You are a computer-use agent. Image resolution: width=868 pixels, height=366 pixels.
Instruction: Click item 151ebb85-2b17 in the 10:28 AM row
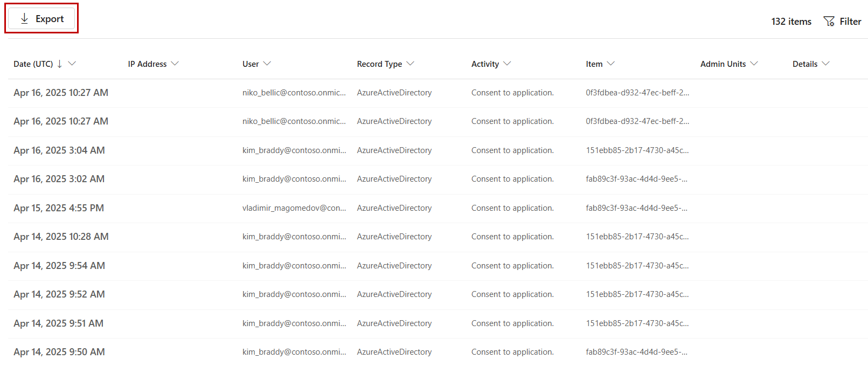pos(637,237)
